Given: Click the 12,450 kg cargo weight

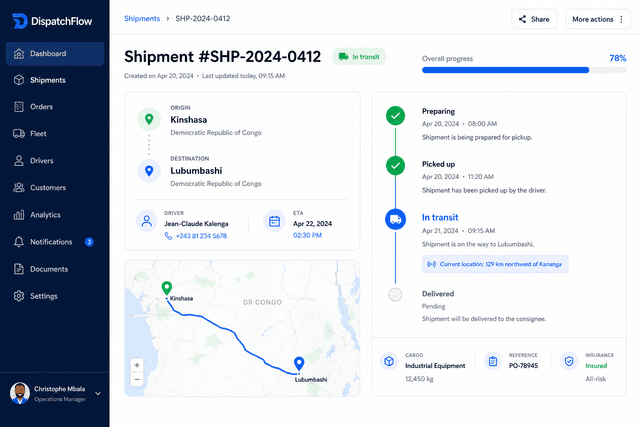Looking at the screenshot, I should pyautogui.click(x=419, y=379).
